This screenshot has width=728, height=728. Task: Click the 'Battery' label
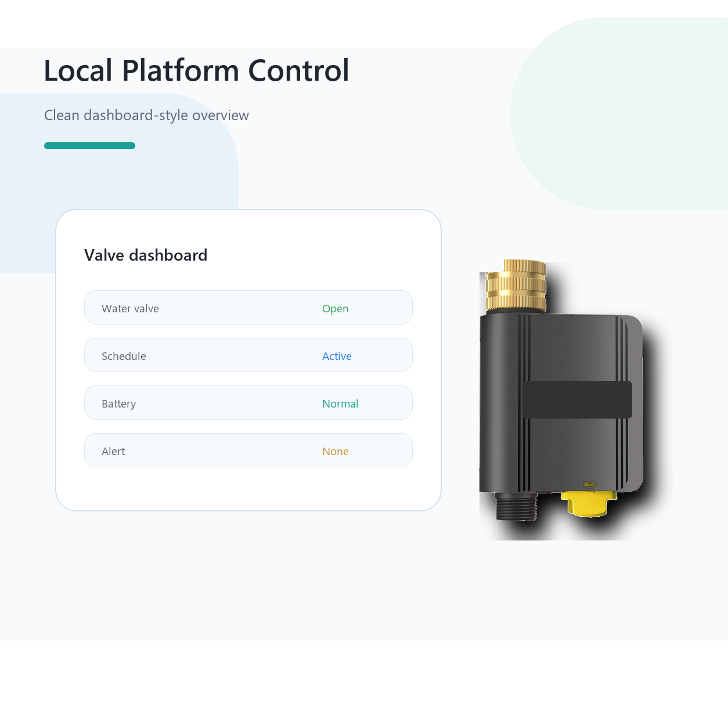118,404
